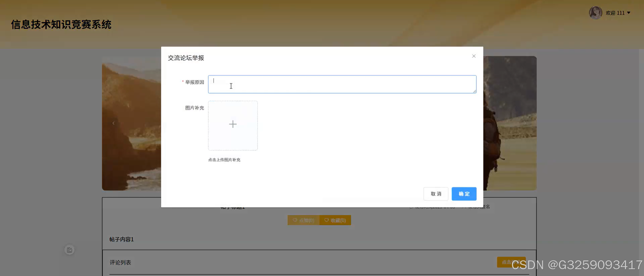Click the post content 帖子内容1
This screenshot has width=644, height=276.
[x=121, y=239]
